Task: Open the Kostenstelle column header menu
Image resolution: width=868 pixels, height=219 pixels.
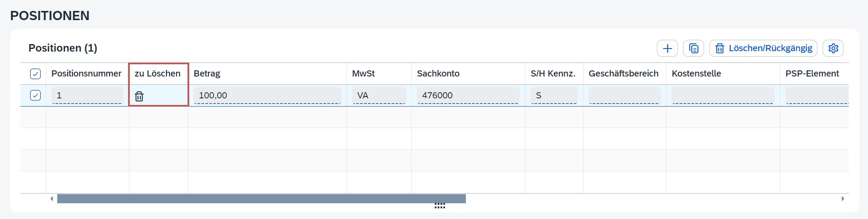Action: [x=696, y=74]
